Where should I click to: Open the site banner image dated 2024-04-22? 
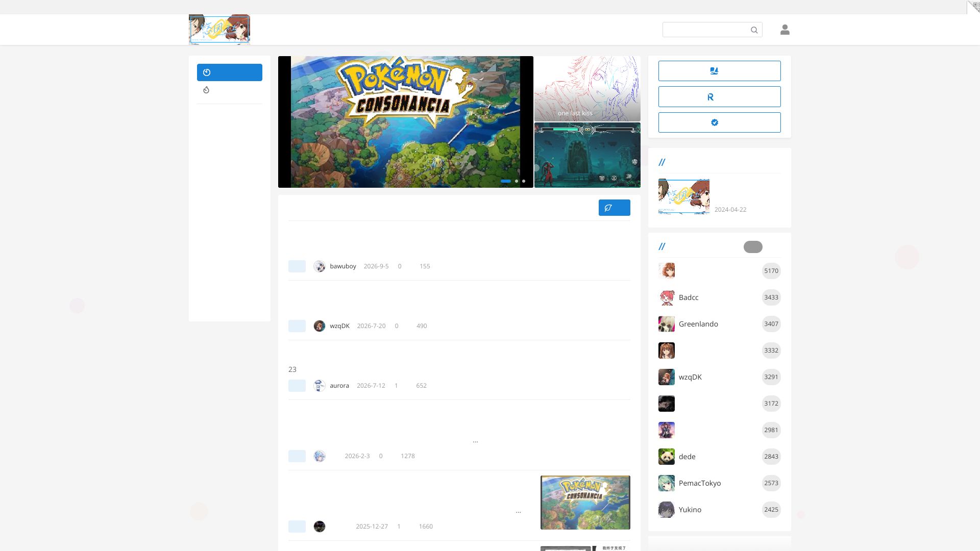[684, 196]
